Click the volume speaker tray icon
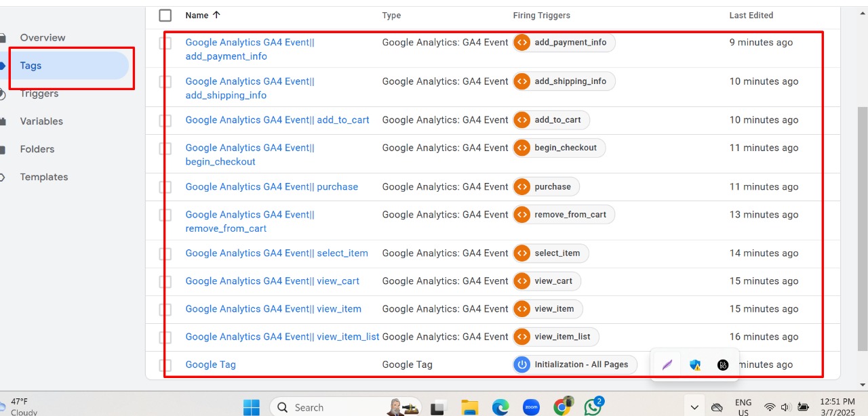 pyautogui.click(x=787, y=407)
